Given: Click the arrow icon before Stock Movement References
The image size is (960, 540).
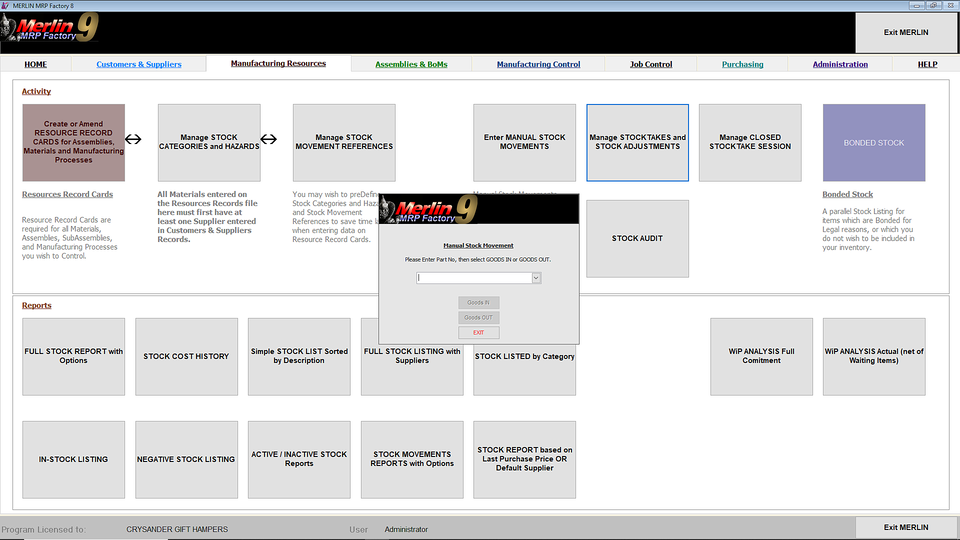Looking at the screenshot, I should click(268, 141).
